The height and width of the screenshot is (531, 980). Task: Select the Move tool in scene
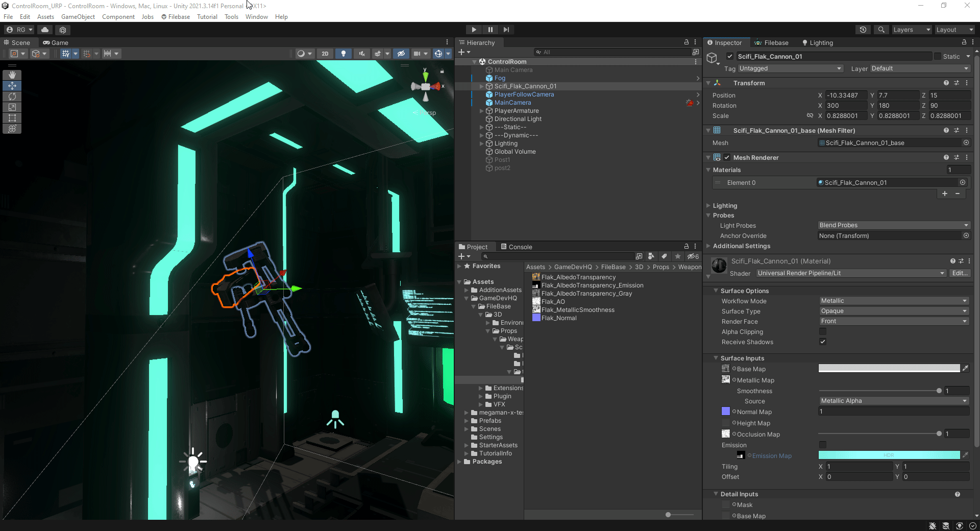(12, 86)
